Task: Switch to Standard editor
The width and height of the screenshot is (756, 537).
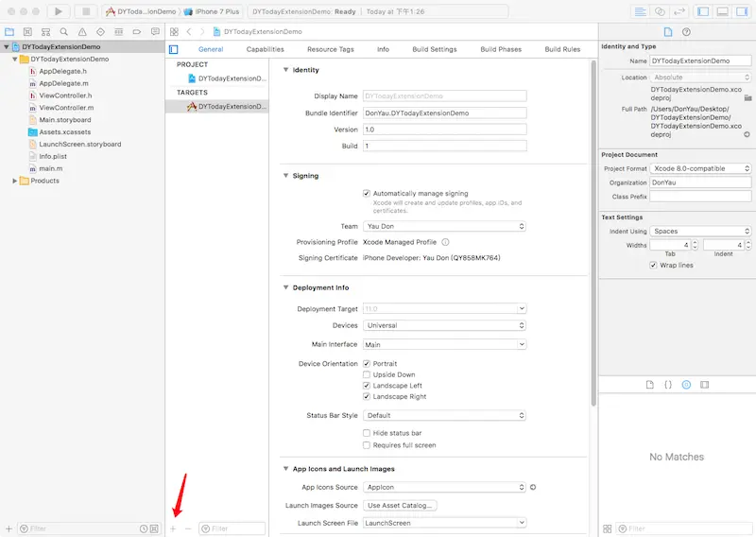Action: pyautogui.click(x=641, y=11)
